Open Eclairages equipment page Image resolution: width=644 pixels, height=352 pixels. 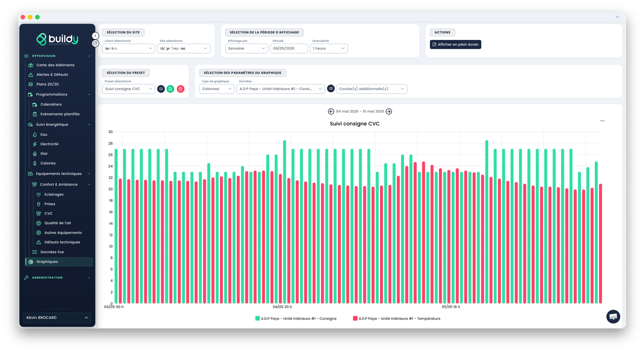point(54,195)
